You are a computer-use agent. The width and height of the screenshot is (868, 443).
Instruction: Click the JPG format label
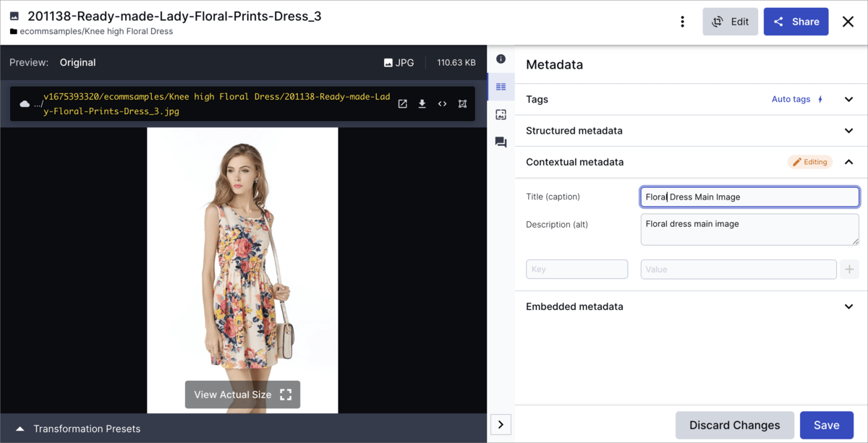click(x=399, y=63)
